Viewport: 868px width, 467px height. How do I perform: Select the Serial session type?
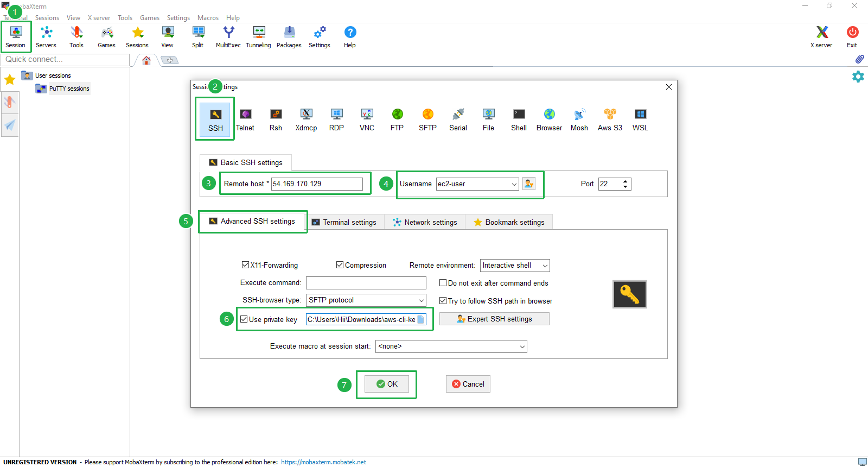[458, 120]
